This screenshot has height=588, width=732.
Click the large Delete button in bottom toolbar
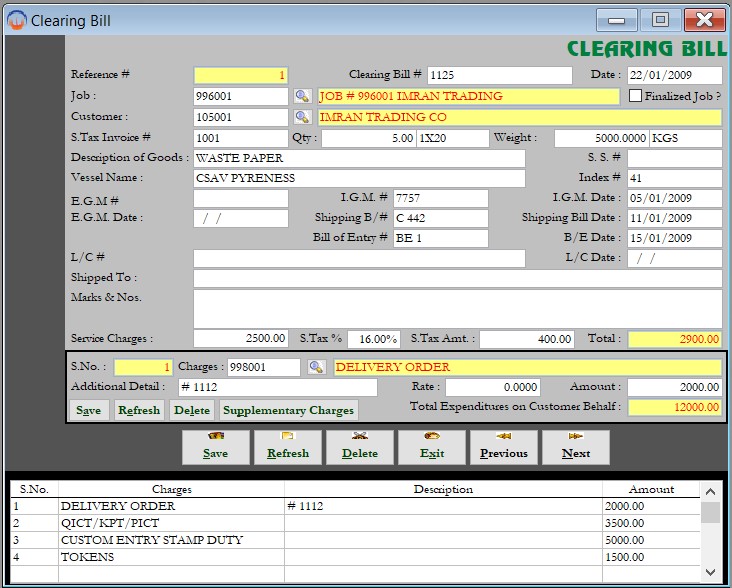[x=359, y=448]
